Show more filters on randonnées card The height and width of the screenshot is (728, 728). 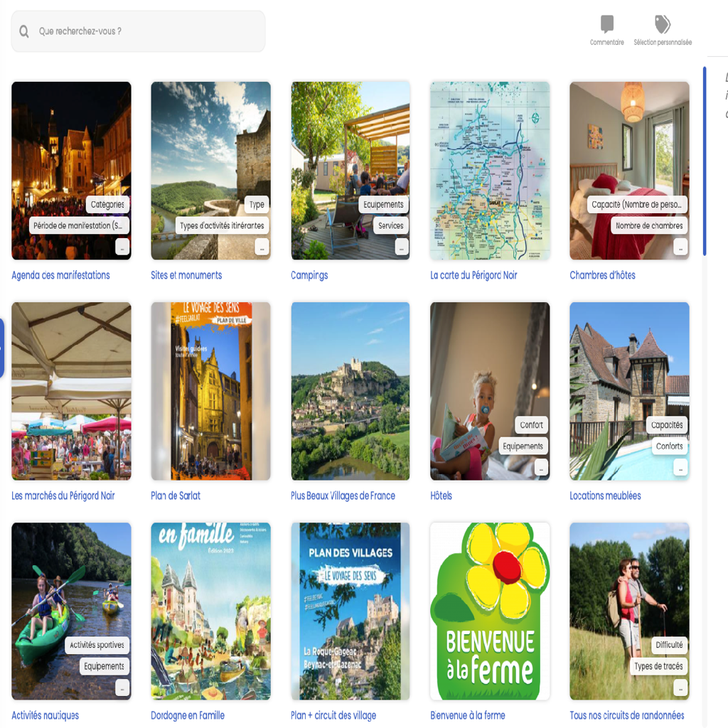pyautogui.click(x=680, y=687)
